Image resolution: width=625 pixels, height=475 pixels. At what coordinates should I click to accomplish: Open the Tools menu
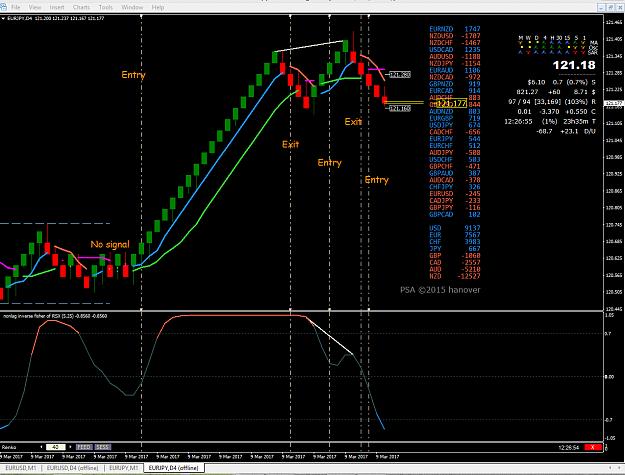106,7
